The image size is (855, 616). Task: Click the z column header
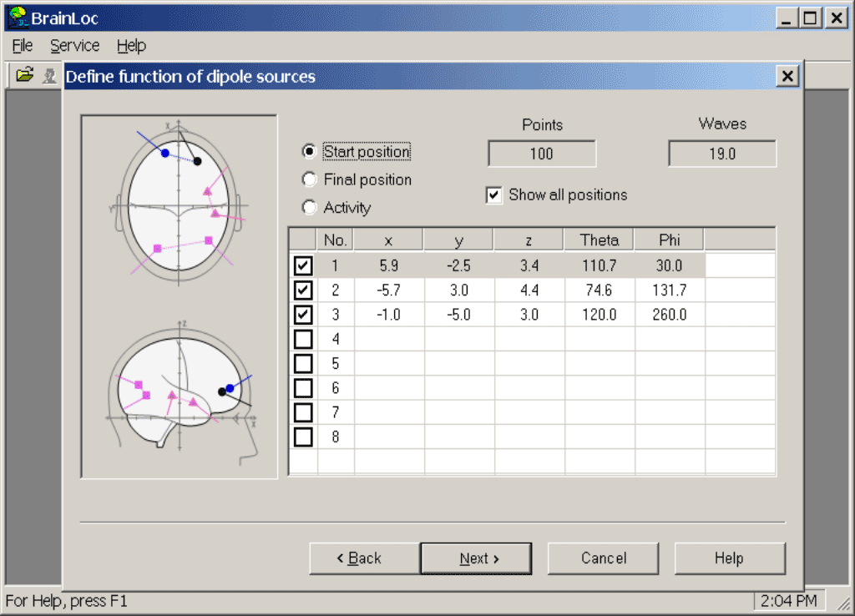(529, 240)
